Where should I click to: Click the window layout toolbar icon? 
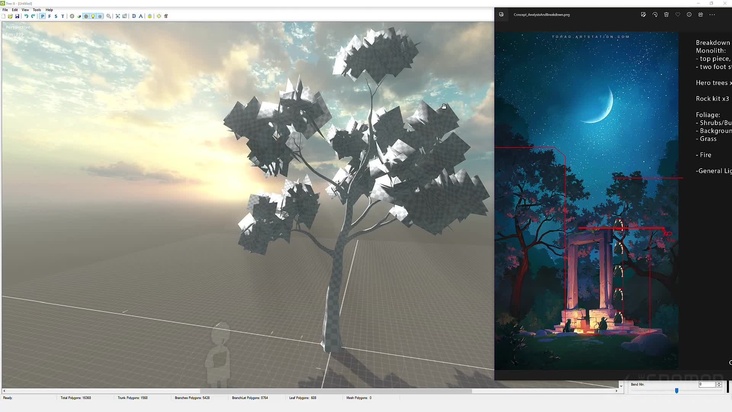click(125, 16)
